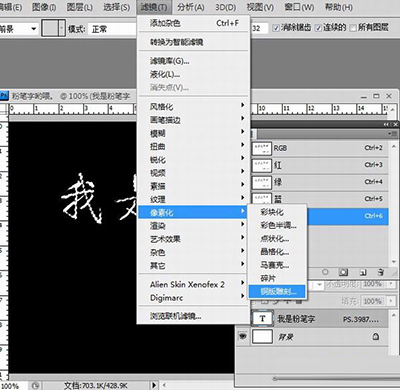Click the 不透明度 100% field in layers panel
This screenshot has width=400, height=390.
click(x=373, y=284)
